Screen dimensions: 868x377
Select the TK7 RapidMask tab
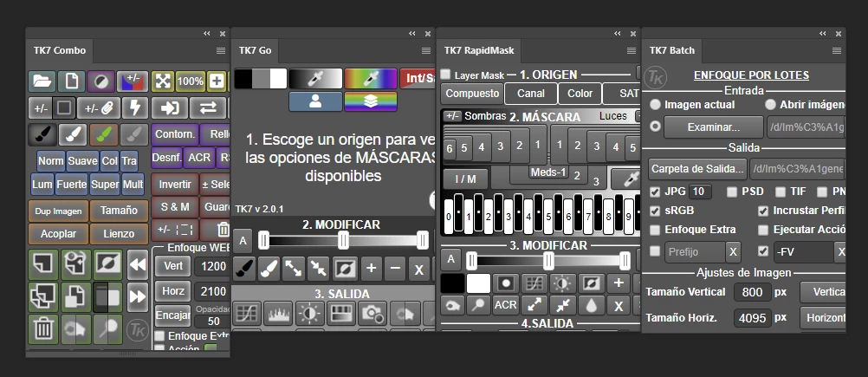(479, 50)
